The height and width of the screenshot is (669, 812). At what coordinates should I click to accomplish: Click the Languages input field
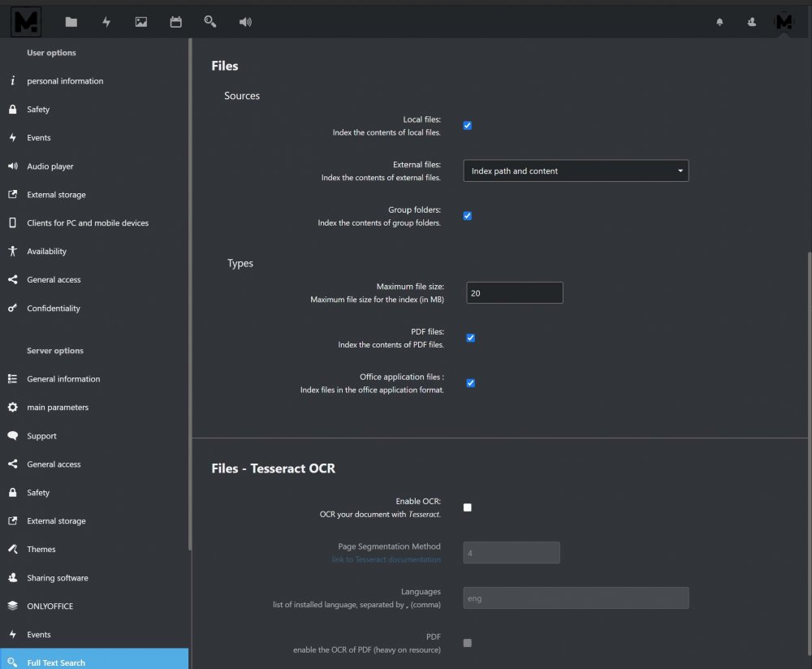[x=576, y=598]
